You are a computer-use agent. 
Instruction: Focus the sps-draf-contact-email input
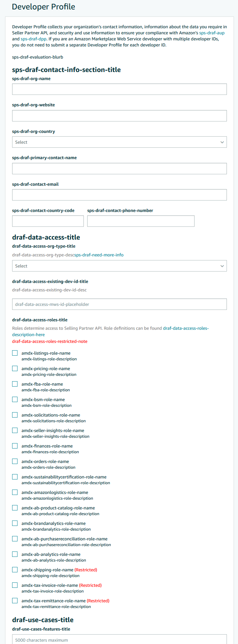(x=119, y=194)
